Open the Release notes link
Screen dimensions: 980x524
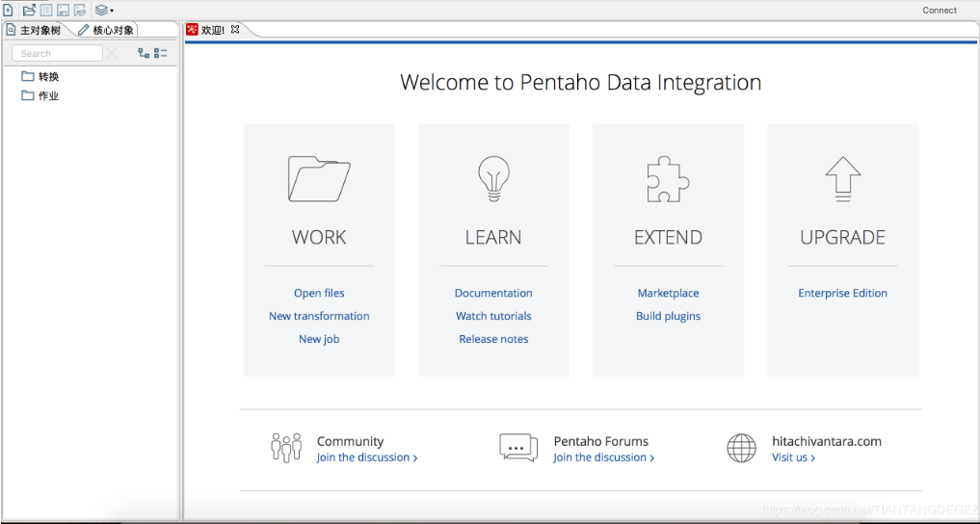coord(493,339)
